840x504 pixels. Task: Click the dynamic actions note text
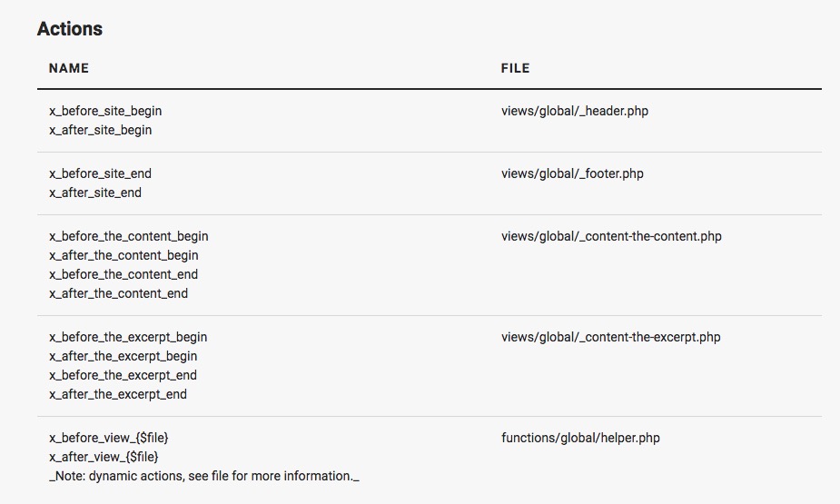[x=204, y=476]
